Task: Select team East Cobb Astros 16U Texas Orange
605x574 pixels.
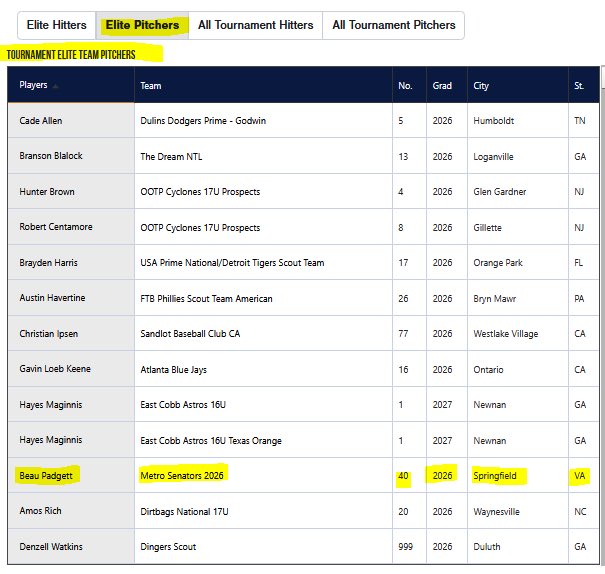Action: (211, 441)
